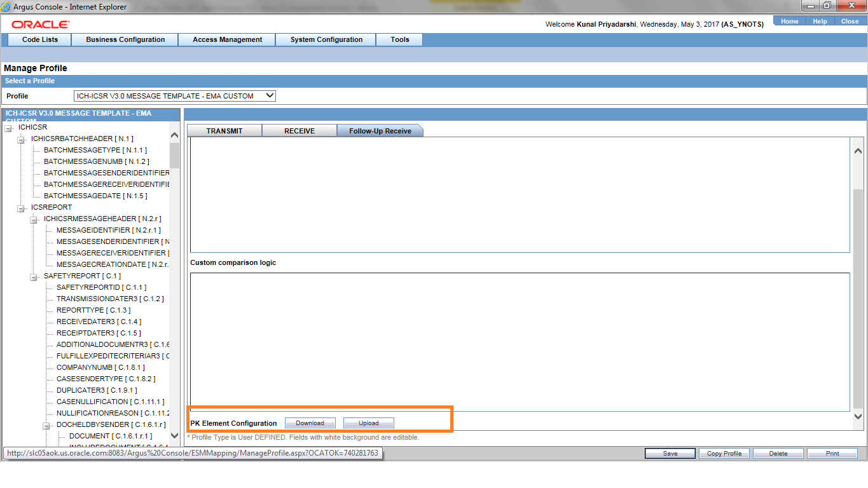
Task: Select FULFILLEXPEDITECRITERIAR3 tree element
Action: point(113,356)
